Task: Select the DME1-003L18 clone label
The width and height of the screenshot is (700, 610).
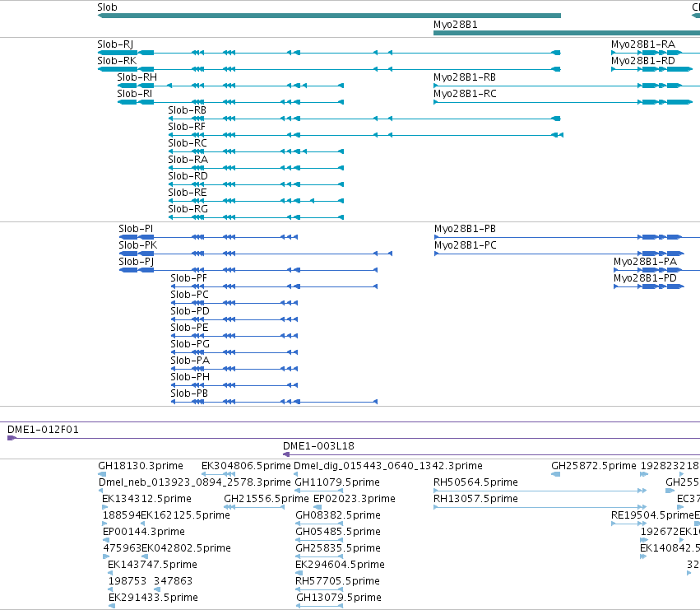Action: 319,446
